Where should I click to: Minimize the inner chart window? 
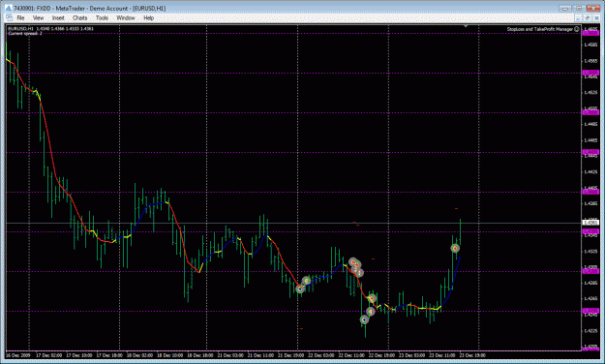[578, 18]
